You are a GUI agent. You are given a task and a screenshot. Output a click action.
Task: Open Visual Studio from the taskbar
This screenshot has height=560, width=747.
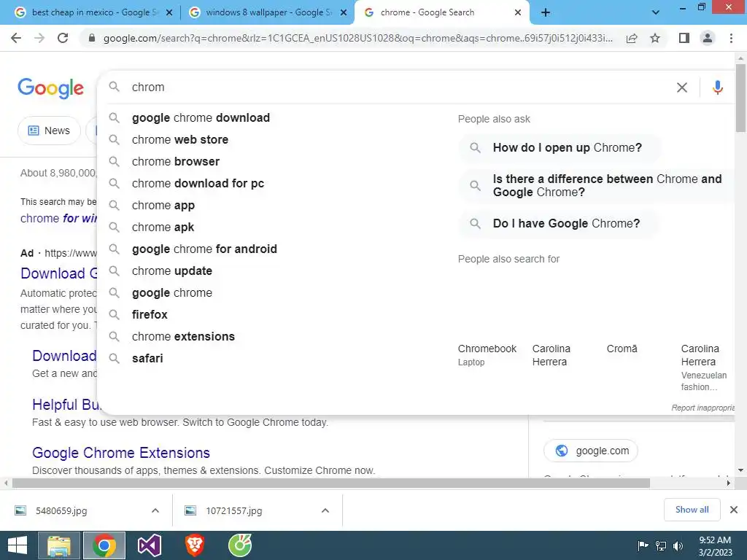click(150, 545)
